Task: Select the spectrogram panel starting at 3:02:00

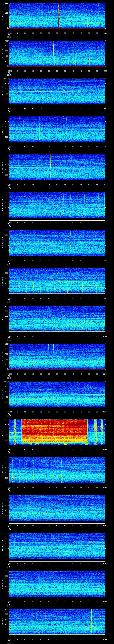Action: click(57, 53)
